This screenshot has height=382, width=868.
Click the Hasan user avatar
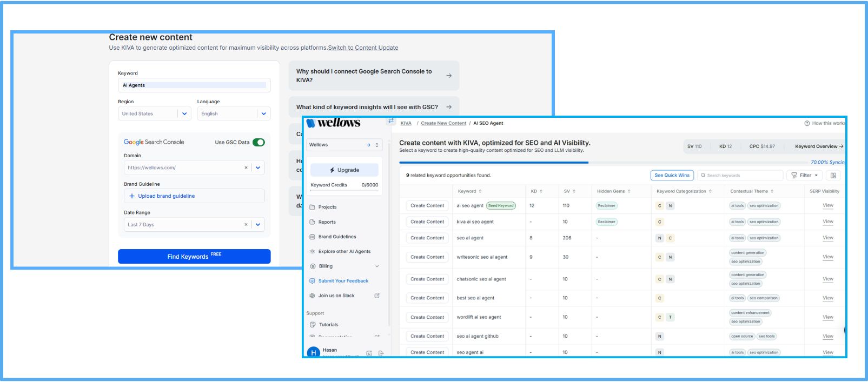(313, 352)
